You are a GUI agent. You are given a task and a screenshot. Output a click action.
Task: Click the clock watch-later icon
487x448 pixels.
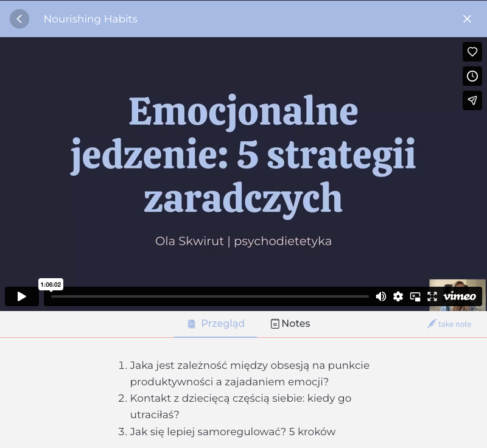click(472, 76)
